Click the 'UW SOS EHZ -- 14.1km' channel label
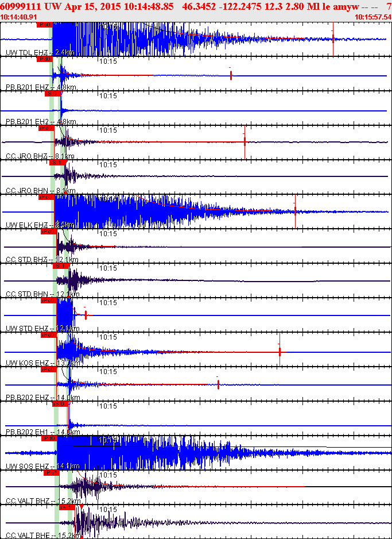Image resolution: width=392 pixels, height=539 pixels. (x=42, y=467)
